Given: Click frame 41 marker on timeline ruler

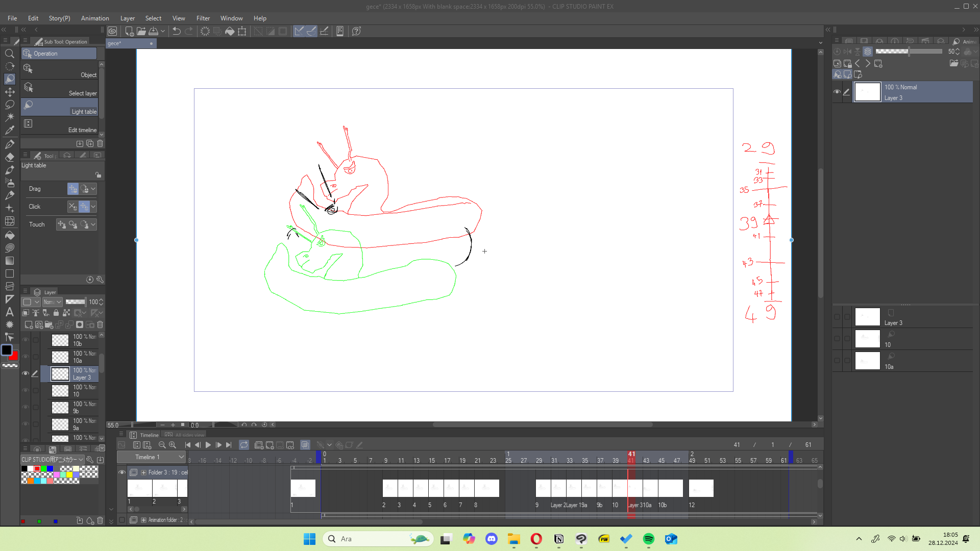Looking at the screenshot, I should tap(631, 457).
